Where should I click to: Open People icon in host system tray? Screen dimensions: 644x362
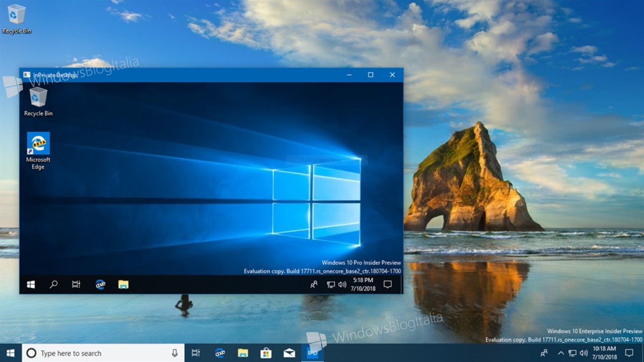544,353
